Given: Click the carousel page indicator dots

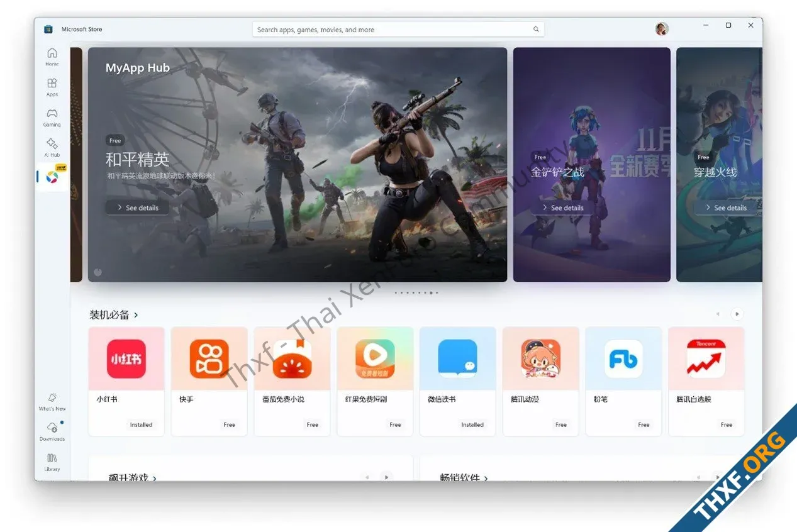Looking at the screenshot, I should [x=416, y=293].
